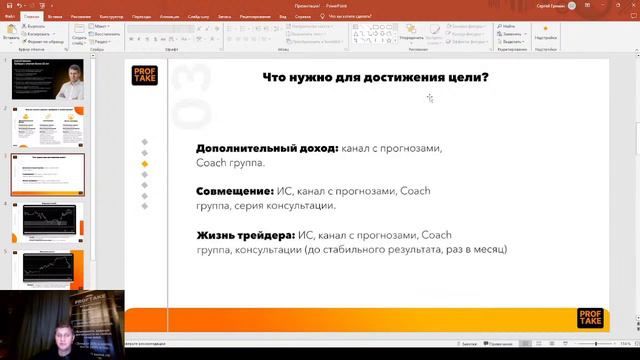Viewport: 640px width, 360px height.
Task: Click the Cut (Вырезать) scissors button
Action: click(33, 26)
